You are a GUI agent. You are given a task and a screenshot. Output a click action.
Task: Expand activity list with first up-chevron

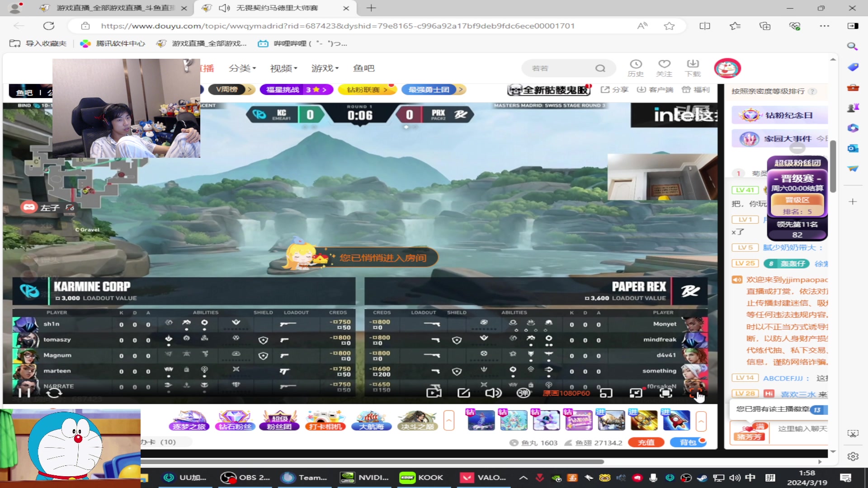coord(449,421)
